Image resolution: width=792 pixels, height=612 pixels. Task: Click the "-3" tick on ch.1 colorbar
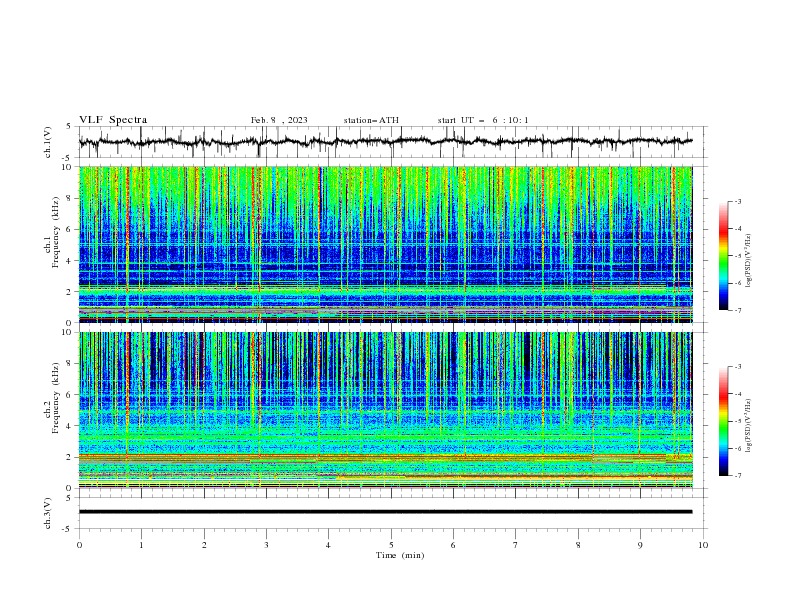[x=738, y=201]
